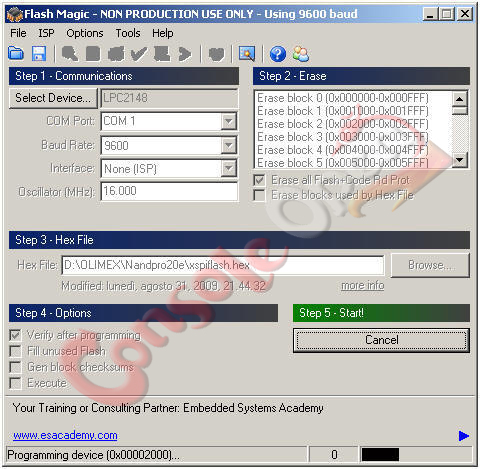Click the two people forum icon

coord(301,54)
